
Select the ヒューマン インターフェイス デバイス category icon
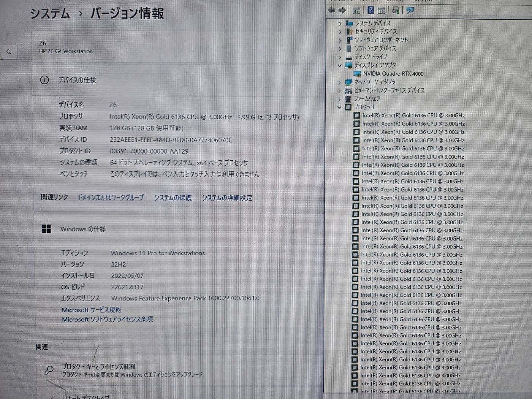click(x=348, y=90)
